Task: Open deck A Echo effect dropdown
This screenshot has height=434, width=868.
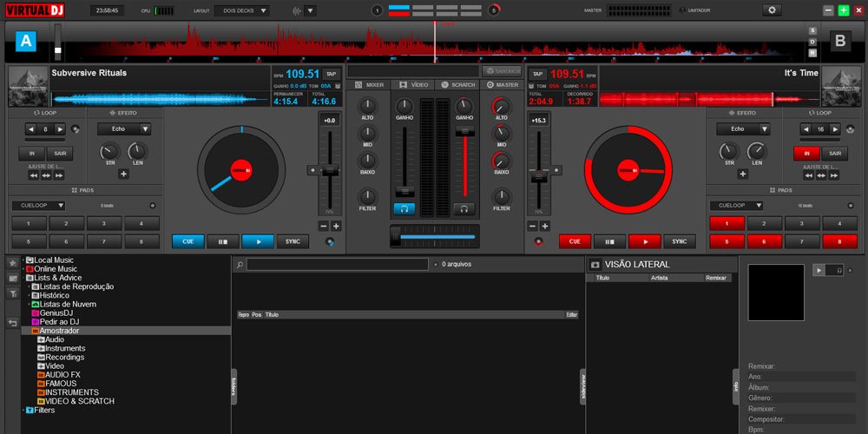Action: pos(124,129)
